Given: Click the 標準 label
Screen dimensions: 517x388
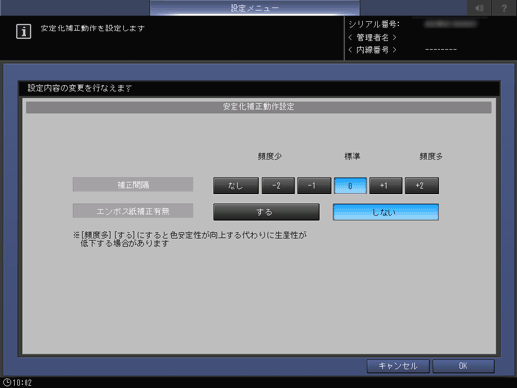Looking at the screenshot, I should click(352, 156).
